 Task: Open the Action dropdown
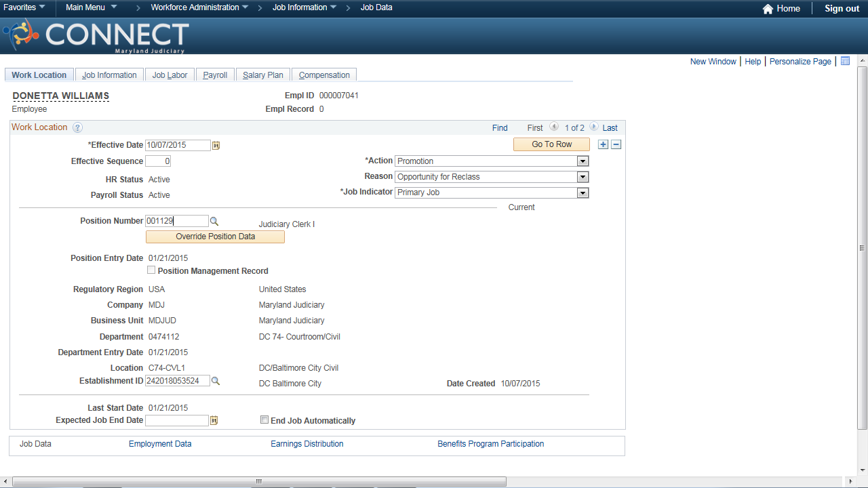coord(492,161)
